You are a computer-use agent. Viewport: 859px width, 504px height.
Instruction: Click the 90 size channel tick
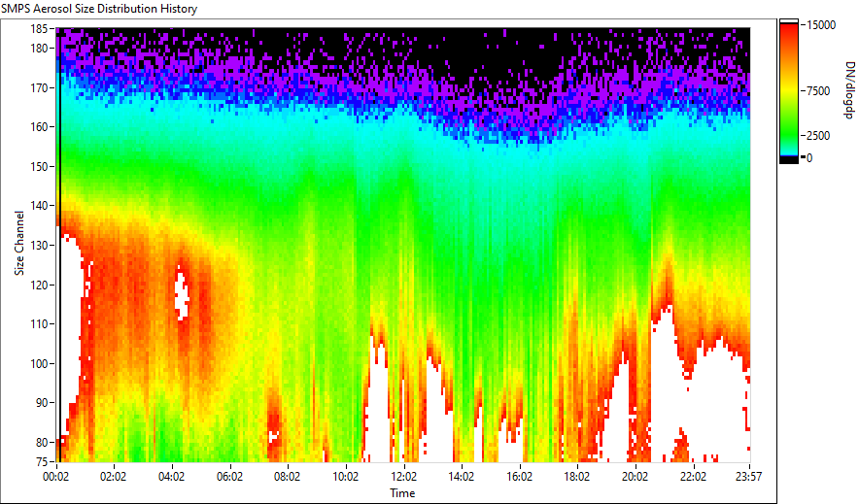[42, 403]
